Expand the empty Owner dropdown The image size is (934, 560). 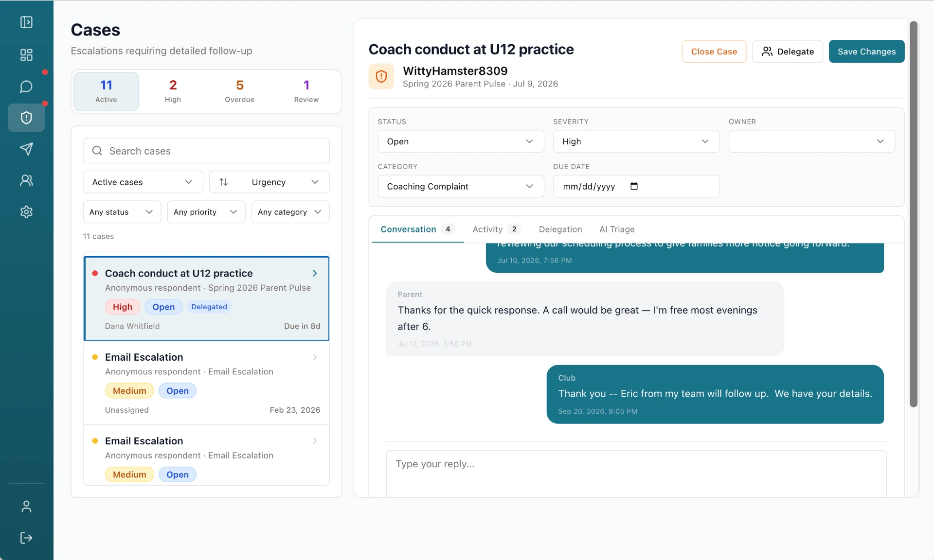[811, 141]
